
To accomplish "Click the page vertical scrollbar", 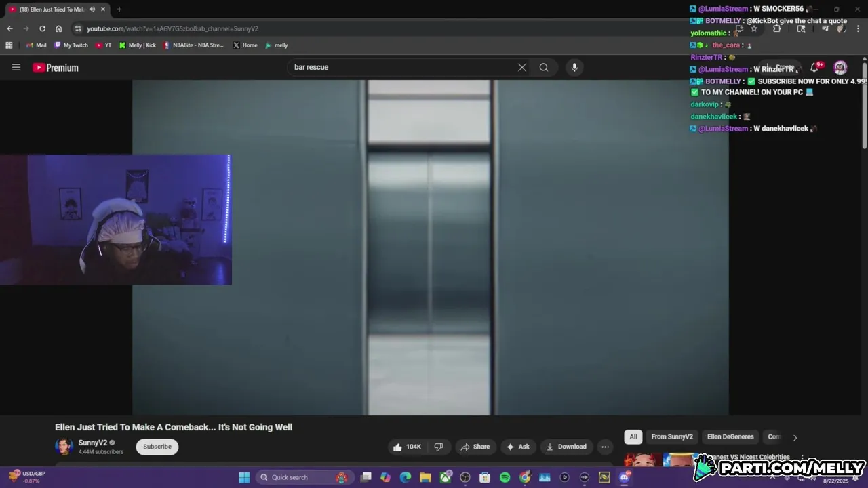I will pos(865,105).
